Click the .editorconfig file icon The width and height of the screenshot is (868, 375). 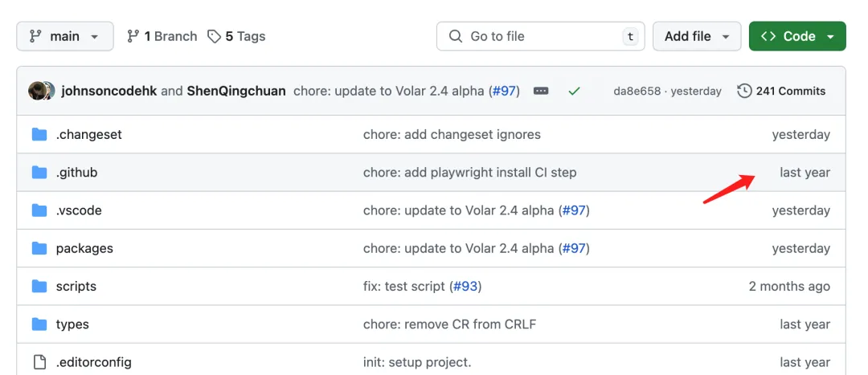coord(39,362)
